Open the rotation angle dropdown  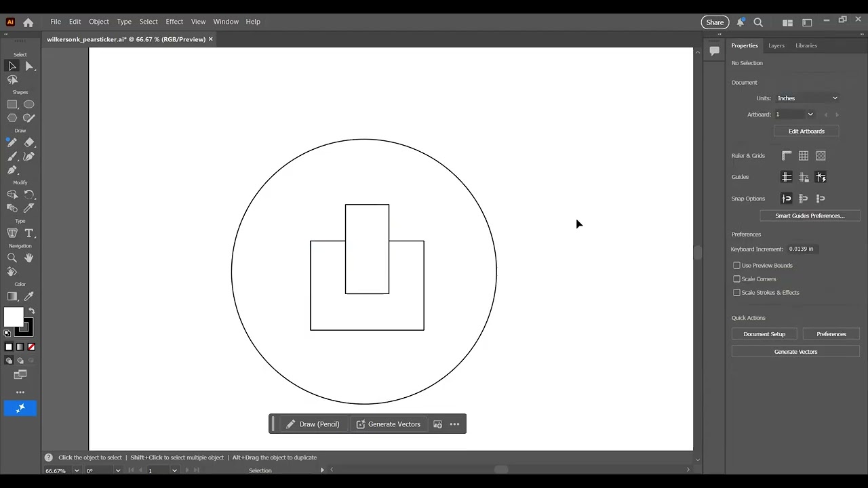[x=118, y=470]
